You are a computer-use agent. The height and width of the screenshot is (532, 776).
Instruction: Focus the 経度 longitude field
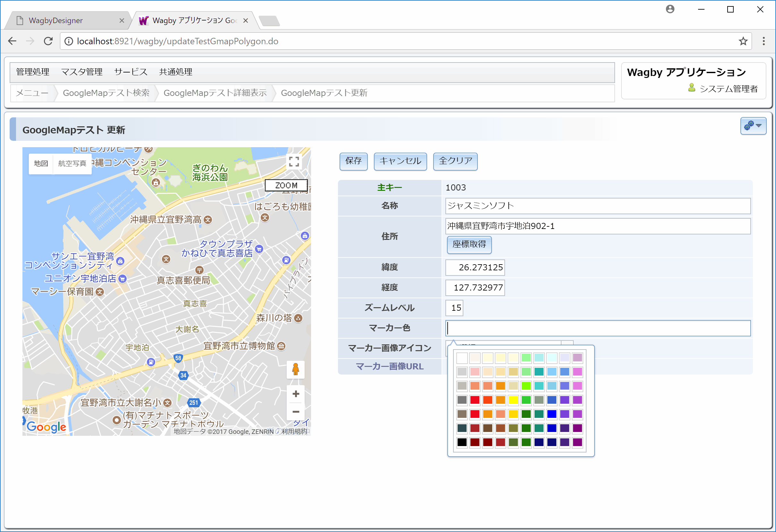click(475, 288)
